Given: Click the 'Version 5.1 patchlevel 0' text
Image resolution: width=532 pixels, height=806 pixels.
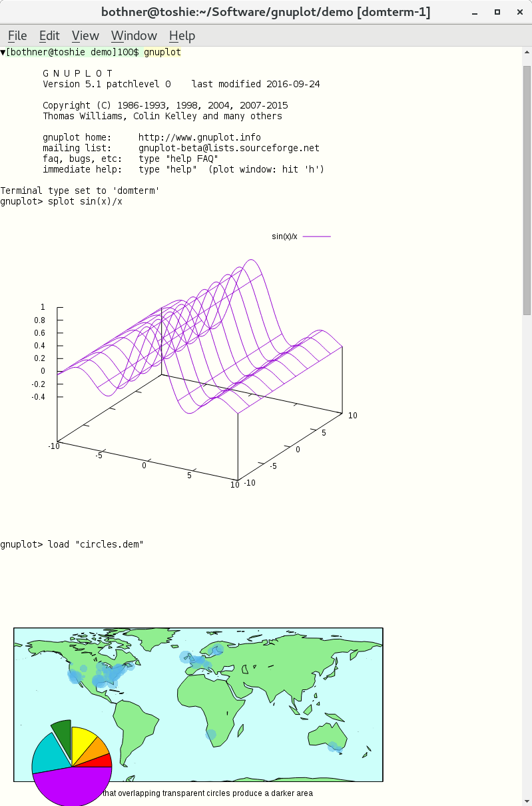Looking at the screenshot, I should pyautogui.click(x=107, y=84).
